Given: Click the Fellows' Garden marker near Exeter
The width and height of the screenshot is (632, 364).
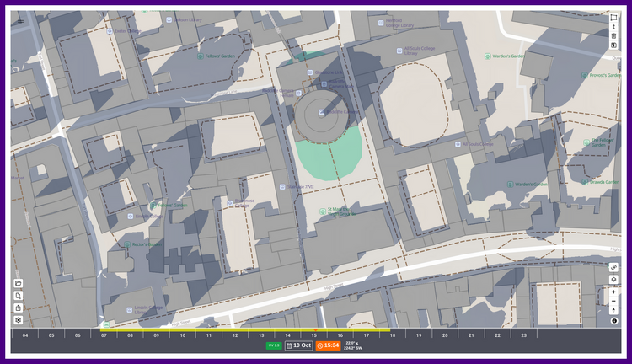Looking at the screenshot, I should [x=201, y=56].
